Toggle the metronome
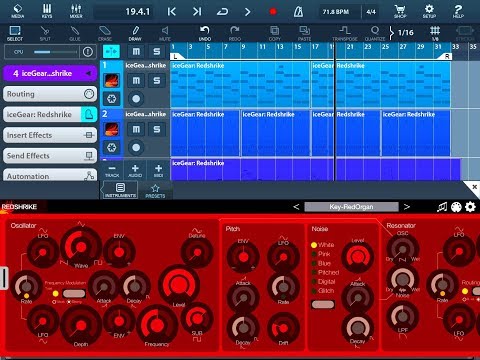This screenshot has width=480, height=360. (298, 12)
